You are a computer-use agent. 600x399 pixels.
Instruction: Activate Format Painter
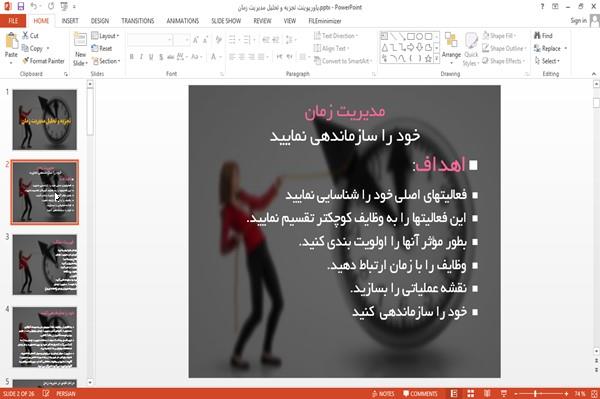click(43, 61)
